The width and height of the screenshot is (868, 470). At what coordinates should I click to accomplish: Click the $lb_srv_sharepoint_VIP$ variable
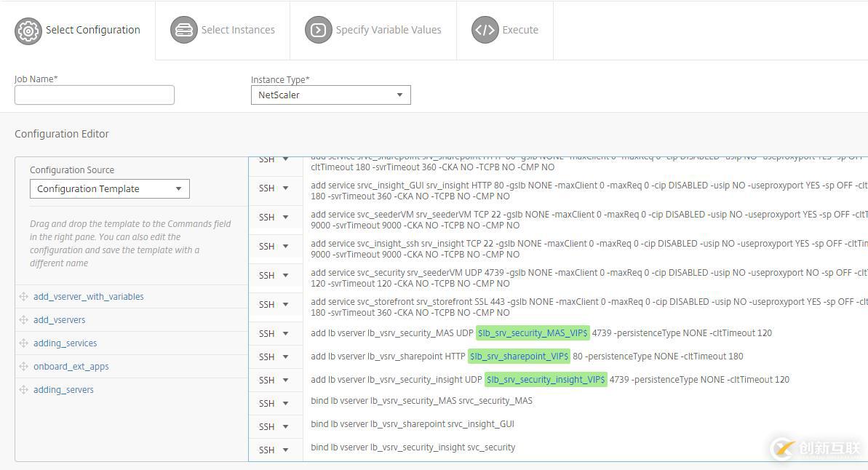(518, 356)
